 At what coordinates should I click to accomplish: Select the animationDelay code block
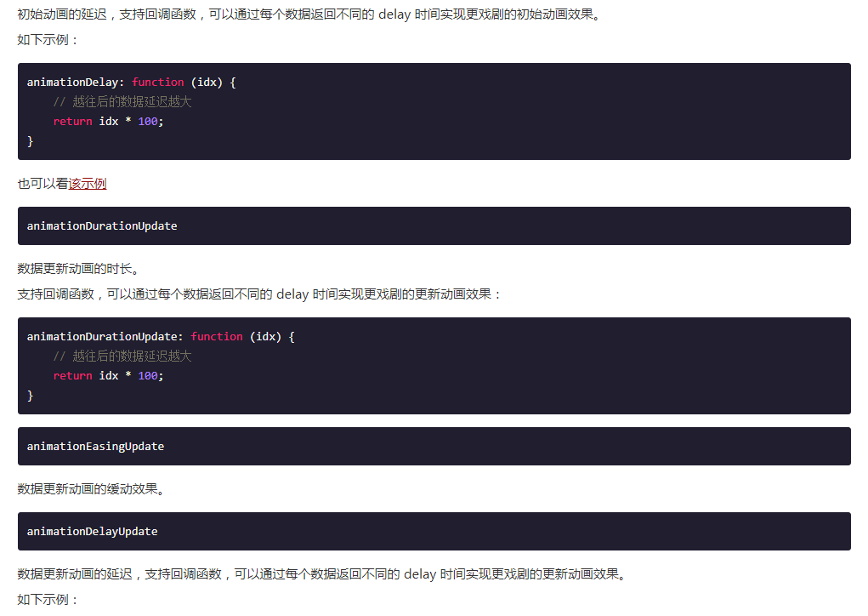[434, 111]
